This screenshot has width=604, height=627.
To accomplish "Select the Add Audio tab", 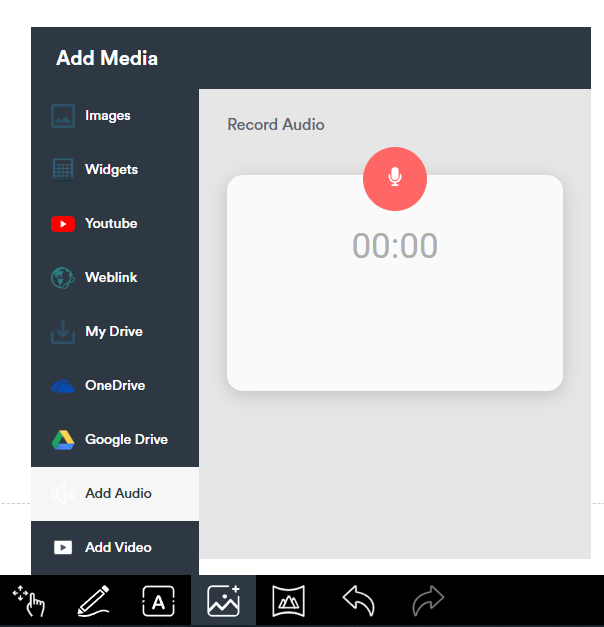I will [x=115, y=493].
